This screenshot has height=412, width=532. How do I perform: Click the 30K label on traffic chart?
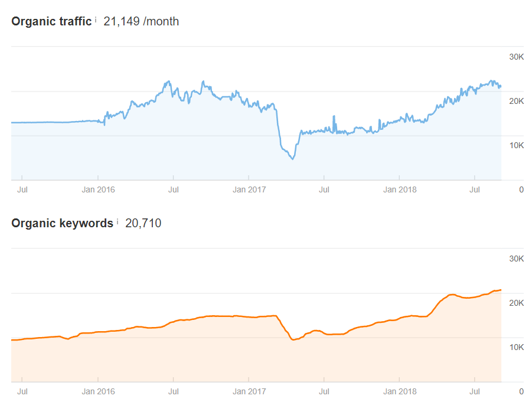pos(517,57)
